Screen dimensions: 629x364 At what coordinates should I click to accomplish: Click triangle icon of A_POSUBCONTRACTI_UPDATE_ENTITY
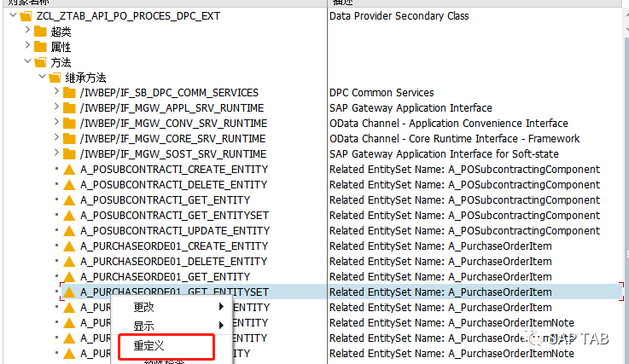coord(69,231)
